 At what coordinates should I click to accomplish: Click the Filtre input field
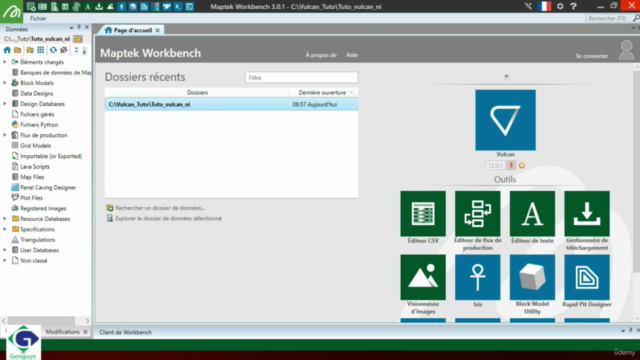coord(301,78)
